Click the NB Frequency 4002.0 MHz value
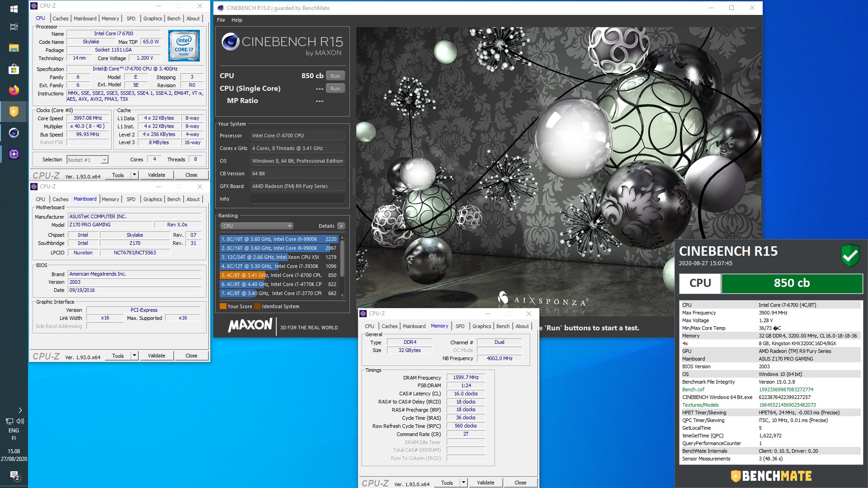 pyautogui.click(x=500, y=358)
